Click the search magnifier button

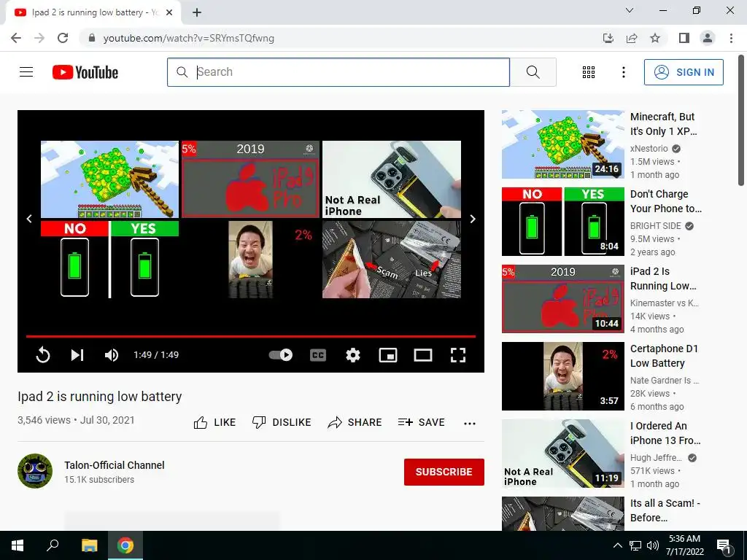[x=533, y=72]
